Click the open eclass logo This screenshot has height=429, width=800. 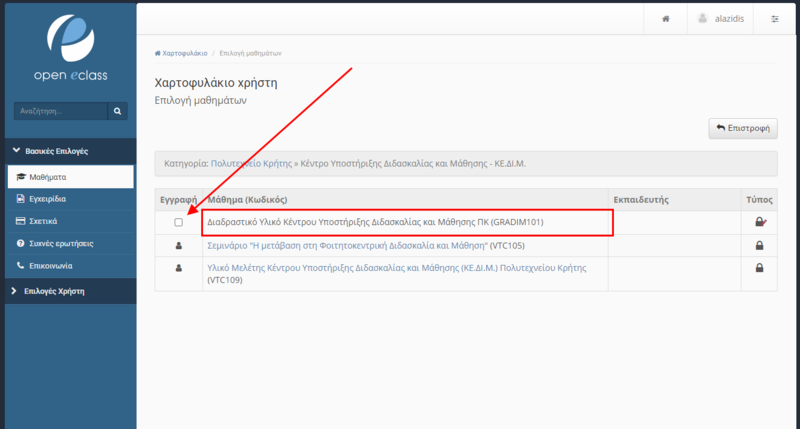[70, 47]
